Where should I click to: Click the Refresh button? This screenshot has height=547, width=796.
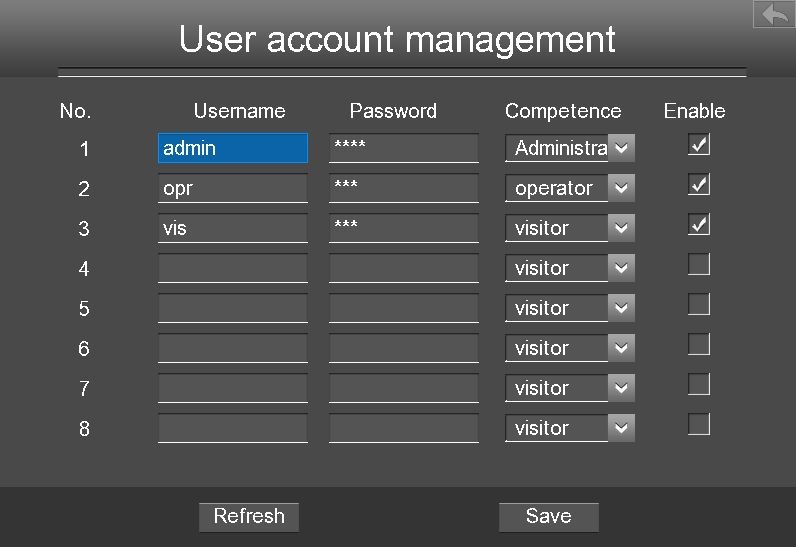pos(249,517)
